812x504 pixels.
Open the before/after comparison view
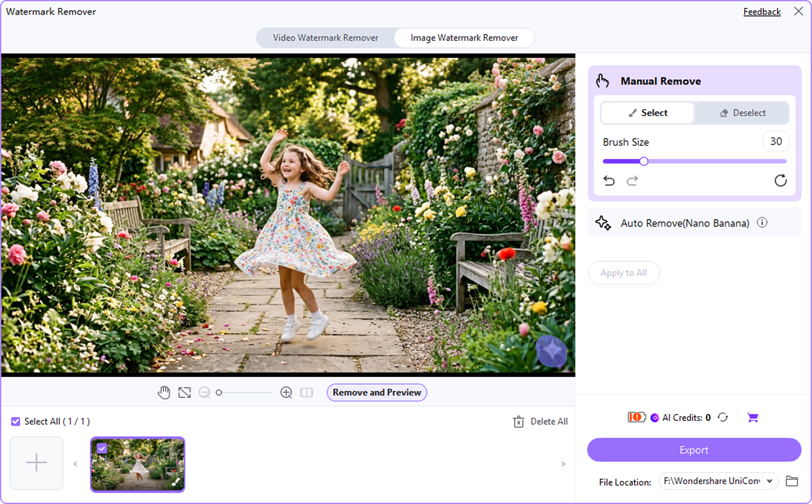[307, 392]
